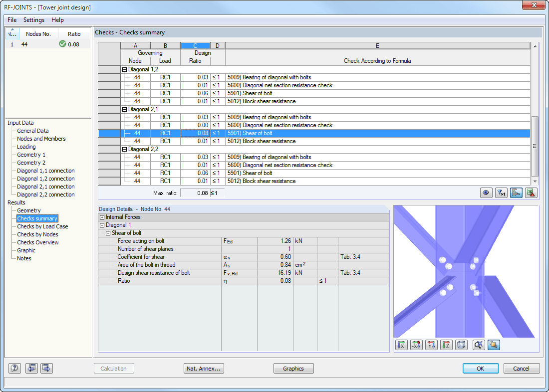Click the Force acting on bolt row
Viewport: 549px width, 392px height.
244,241
